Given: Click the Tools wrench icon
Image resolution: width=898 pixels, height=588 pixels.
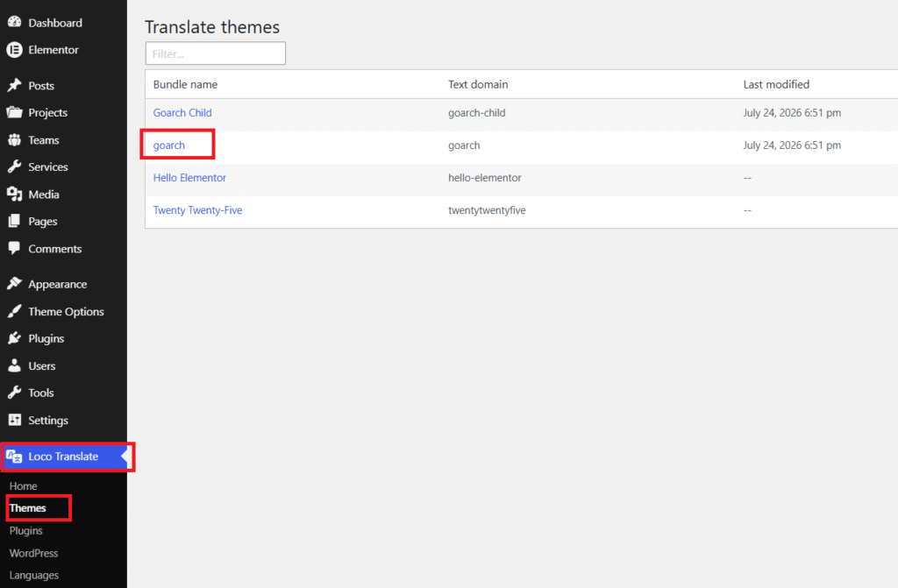Looking at the screenshot, I should pos(14,393).
